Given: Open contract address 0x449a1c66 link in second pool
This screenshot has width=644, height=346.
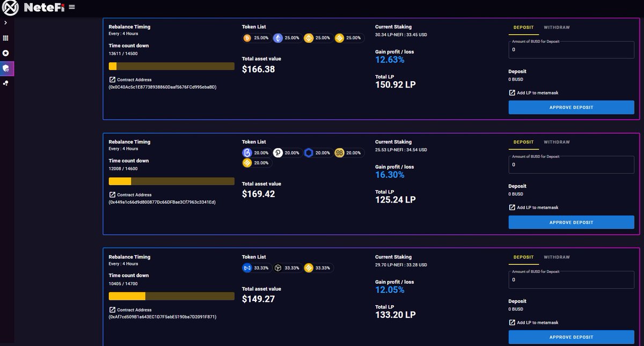Looking at the screenshot, I should point(162,202).
